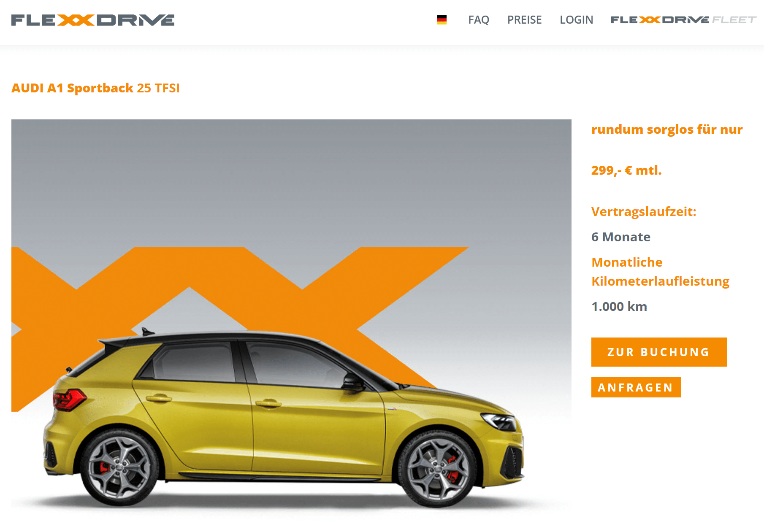Select the price text 299,- € mtl.
The width and height of the screenshot is (764, 532).
[x=626, y=170]
